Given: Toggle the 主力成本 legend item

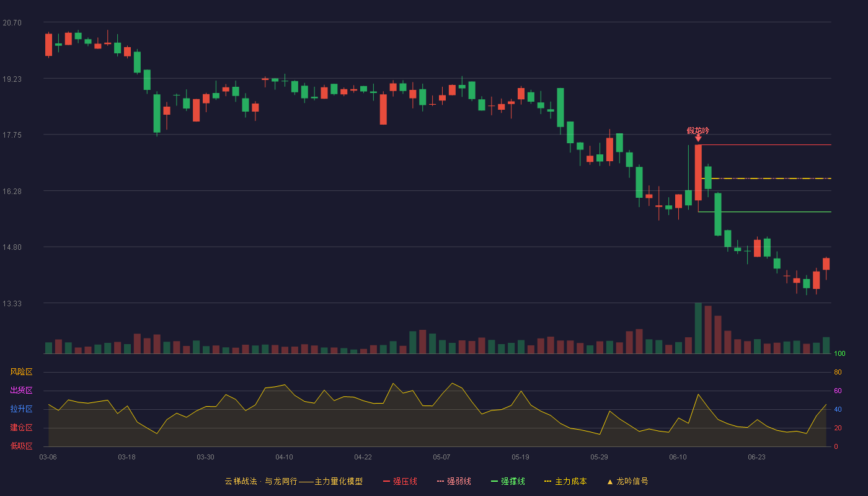Looking at the screenshot, I should 565,481.
